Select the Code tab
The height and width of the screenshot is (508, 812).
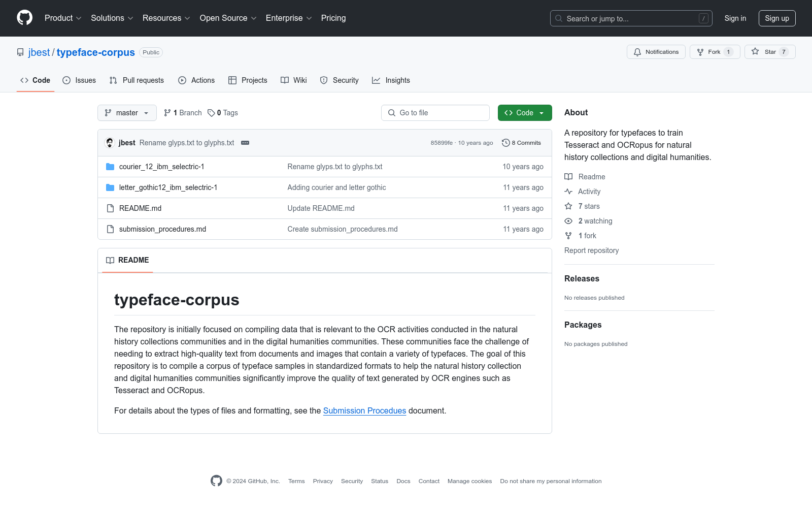coord(36,80)
